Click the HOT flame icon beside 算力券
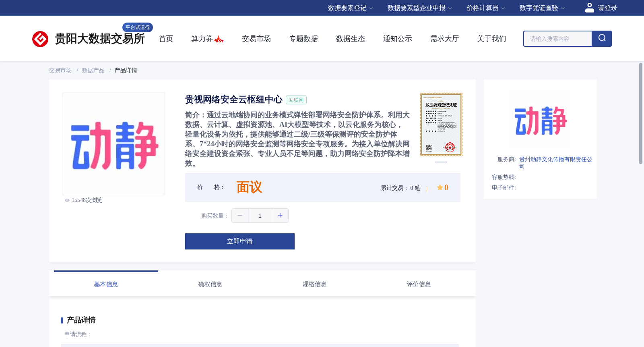644x347 pixels. pos(219,39)
